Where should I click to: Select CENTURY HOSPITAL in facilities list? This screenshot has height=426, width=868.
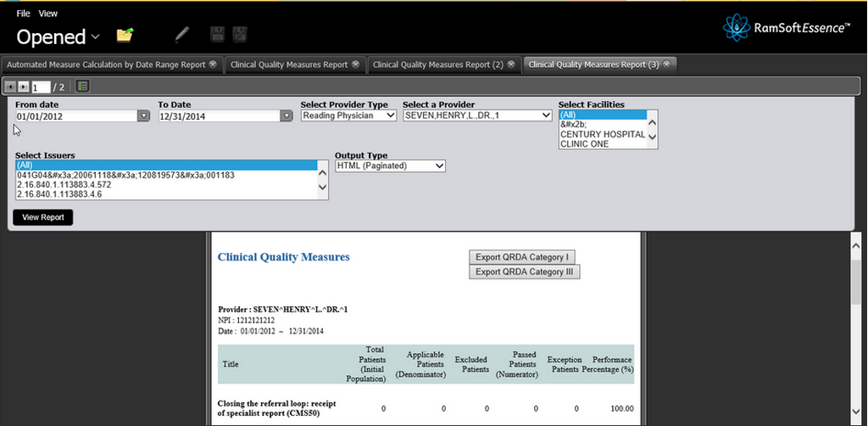(602, 135)
